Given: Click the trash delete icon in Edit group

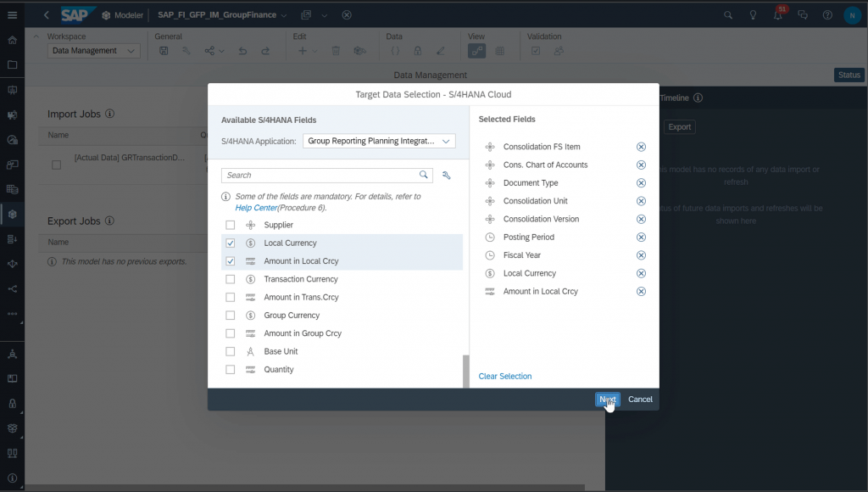Looking at the screenshot, I should 336,51.
